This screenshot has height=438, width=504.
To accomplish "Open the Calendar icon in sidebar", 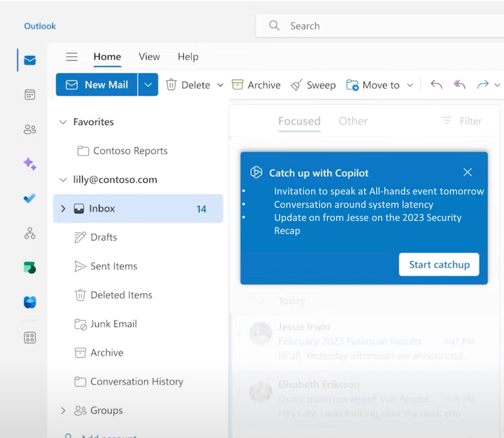I will click(30, 95).
